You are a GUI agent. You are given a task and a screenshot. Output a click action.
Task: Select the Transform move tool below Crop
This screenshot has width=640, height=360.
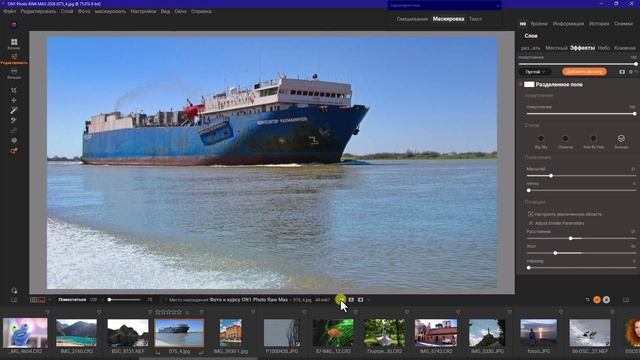point(14,100)
